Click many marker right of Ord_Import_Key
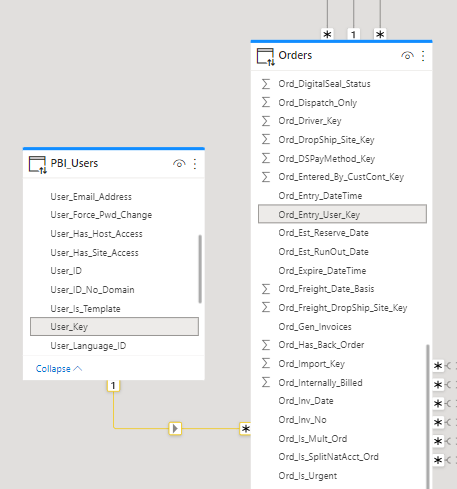The width and height of the screenshot is (457, 489). tap(438, 366)
